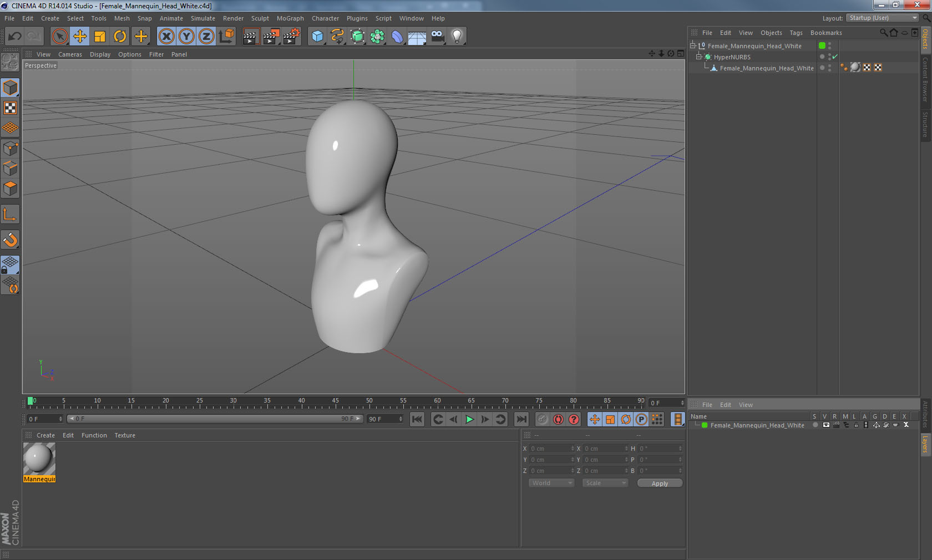Activate the Scale tool in top toolbar
The image size is (932, 560).
(100, 37)
